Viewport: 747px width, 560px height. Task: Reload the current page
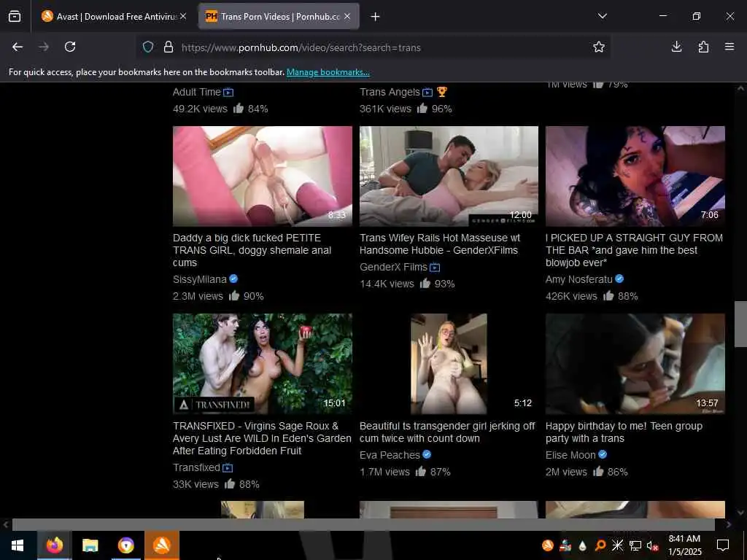click(x=70, y=47)
